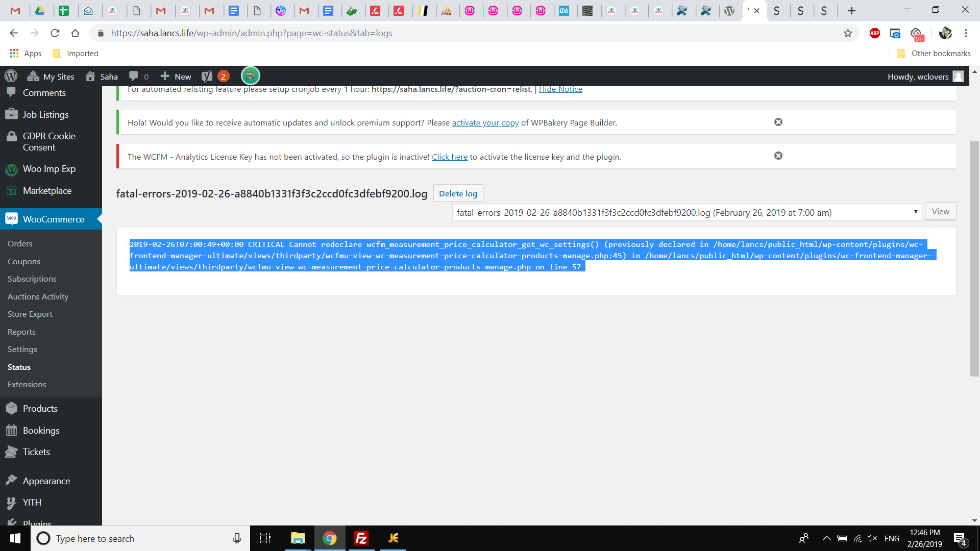Open the Windows action center notifications
This screenshot has width=980, height=551.
[960, 539]
